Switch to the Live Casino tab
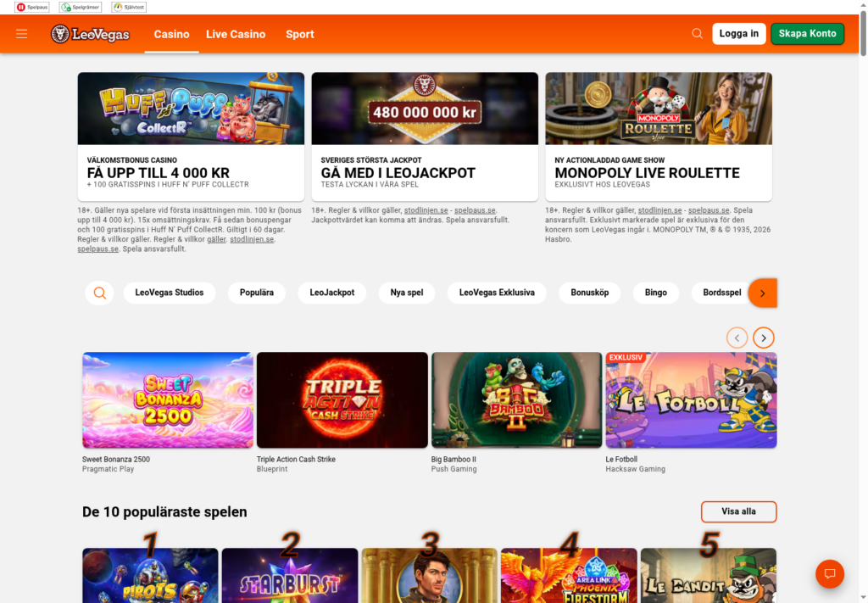 [x=236, y=34]
